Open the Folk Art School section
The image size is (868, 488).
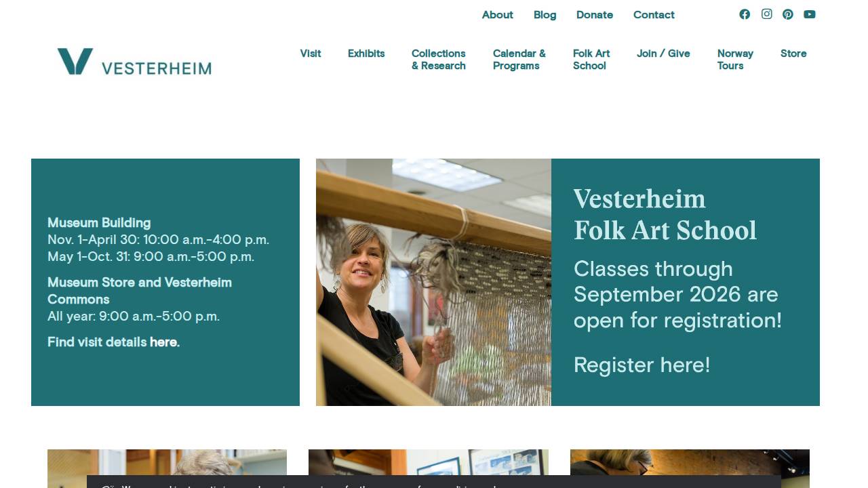[591, 60]
